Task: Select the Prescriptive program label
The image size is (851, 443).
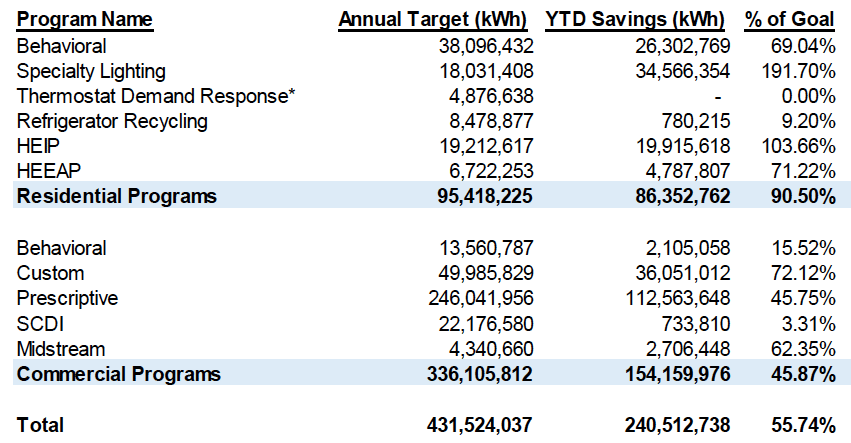Action: pyautogui.click(x=68, y=298)
